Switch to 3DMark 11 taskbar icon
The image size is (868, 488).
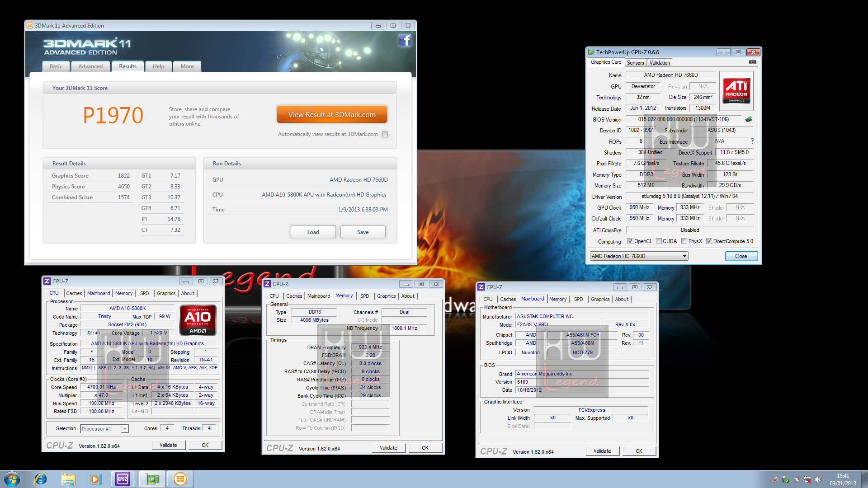point(180,479)
